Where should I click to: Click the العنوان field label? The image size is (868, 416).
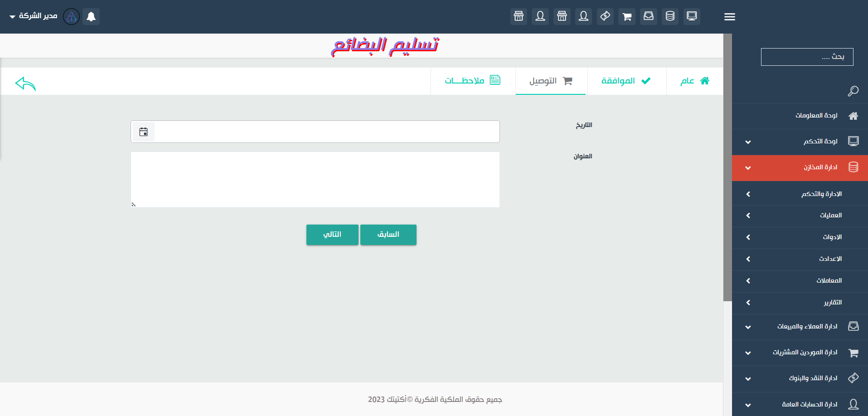coord(583,157)
